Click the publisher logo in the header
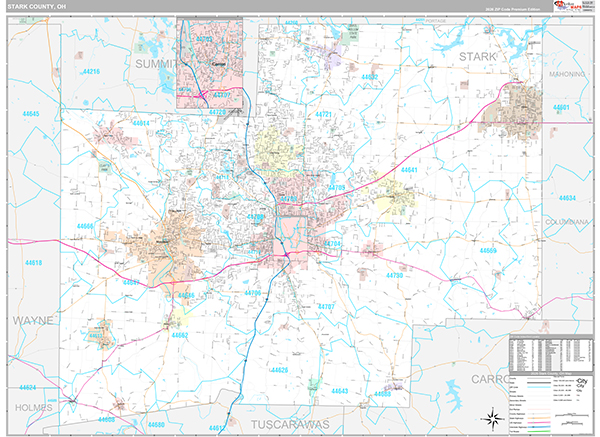This screenshot has height=437, width=600. [567, 6]
